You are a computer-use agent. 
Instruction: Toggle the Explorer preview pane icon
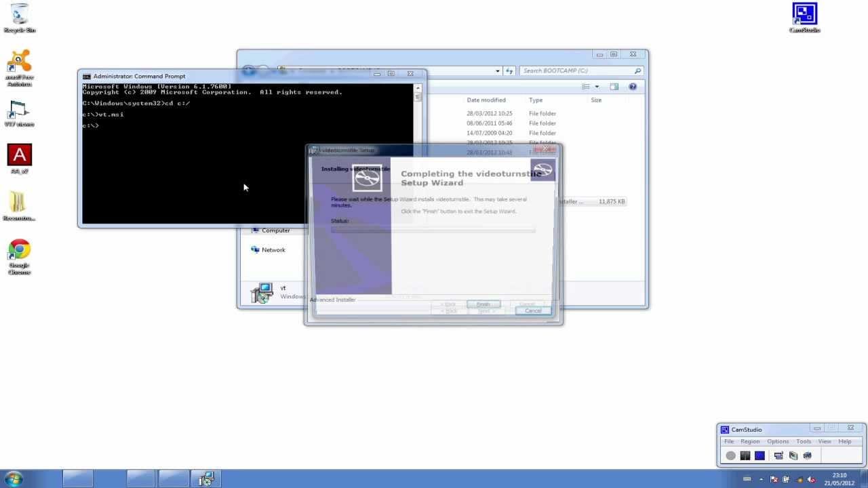(x=614, y=87)
